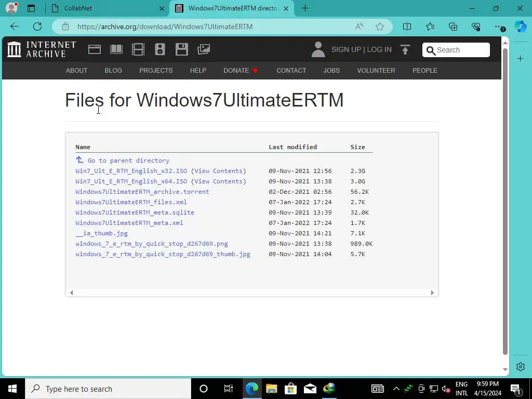Open the Edge Settings and more menu
The width and height of the screenshot is (532, 399).
click(x=499, y=27)
